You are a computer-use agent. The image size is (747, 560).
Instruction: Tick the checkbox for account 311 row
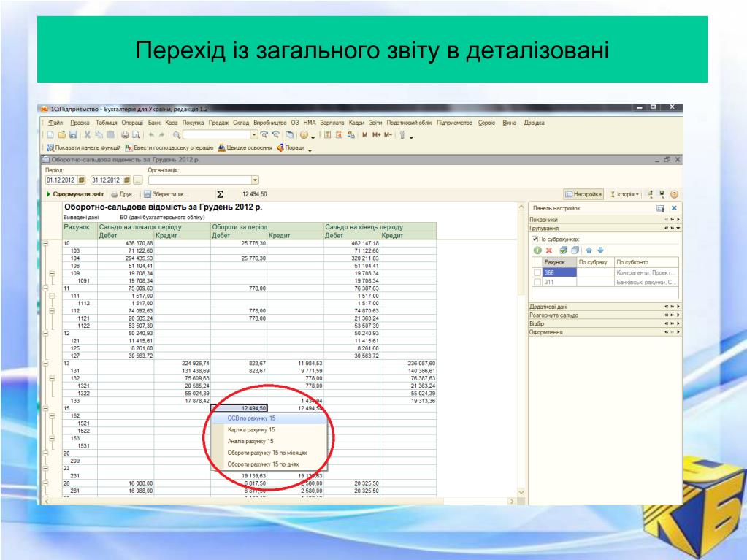537,282
